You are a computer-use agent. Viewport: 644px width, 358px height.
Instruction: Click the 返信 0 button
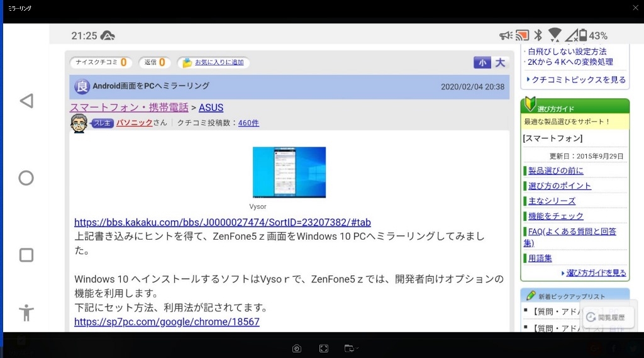(155, 62)
